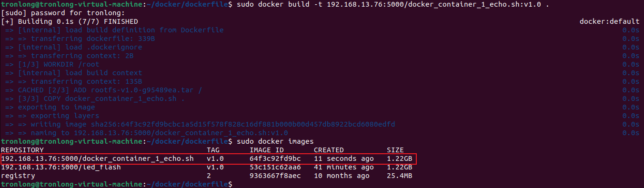Click the 25.4MB size value
644x188 pixels.
tap(399, 176)
